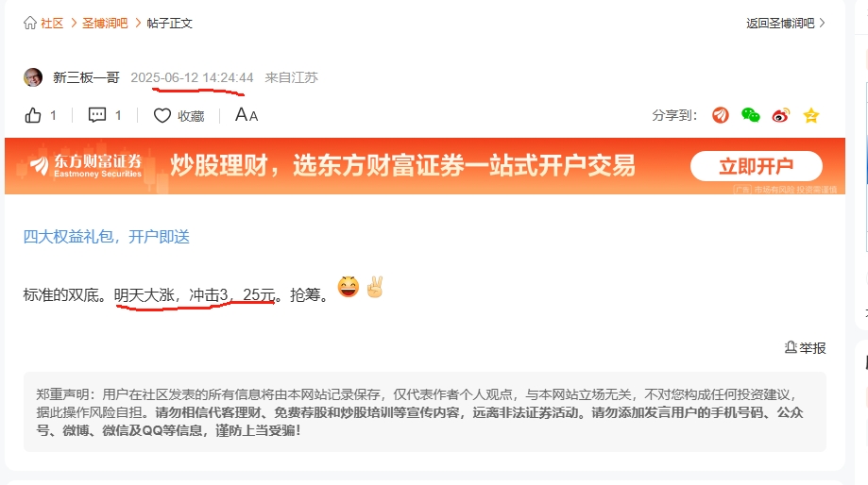This screenshot has width=868, height=485.
Task: Open comments via speech bubble icon
Action: [x=97, y=115]
